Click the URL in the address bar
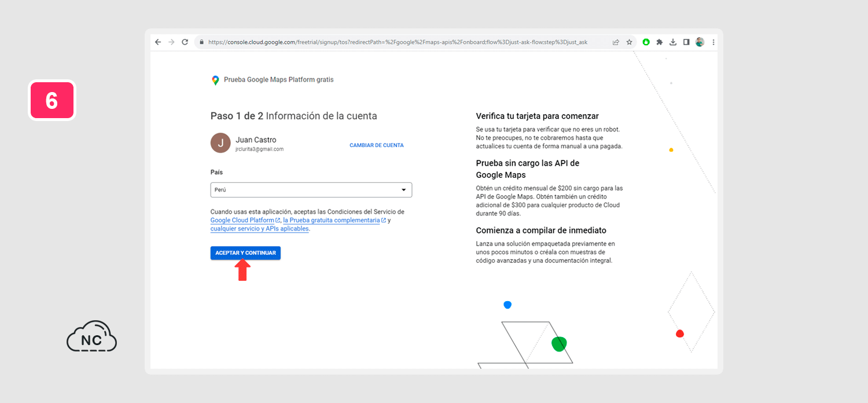This screenshot has width=868, height=403. (398, 42)
